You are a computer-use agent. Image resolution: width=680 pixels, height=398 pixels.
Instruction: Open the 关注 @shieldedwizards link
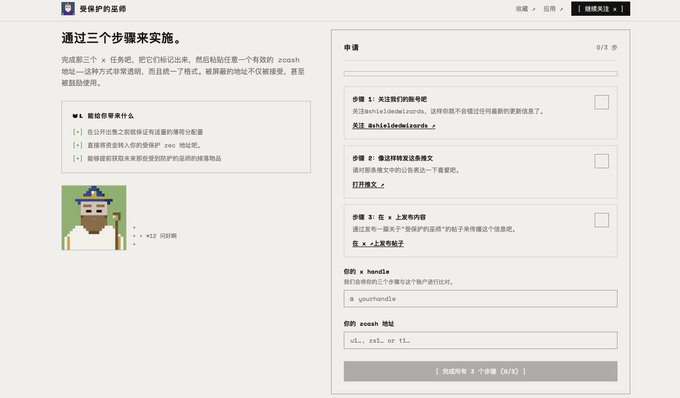(x=393, y=126)
